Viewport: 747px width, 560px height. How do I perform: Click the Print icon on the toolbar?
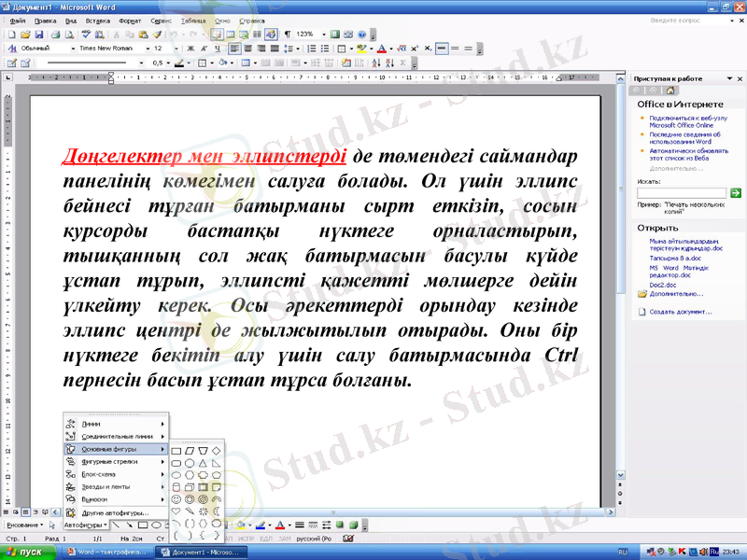(55, 33)
